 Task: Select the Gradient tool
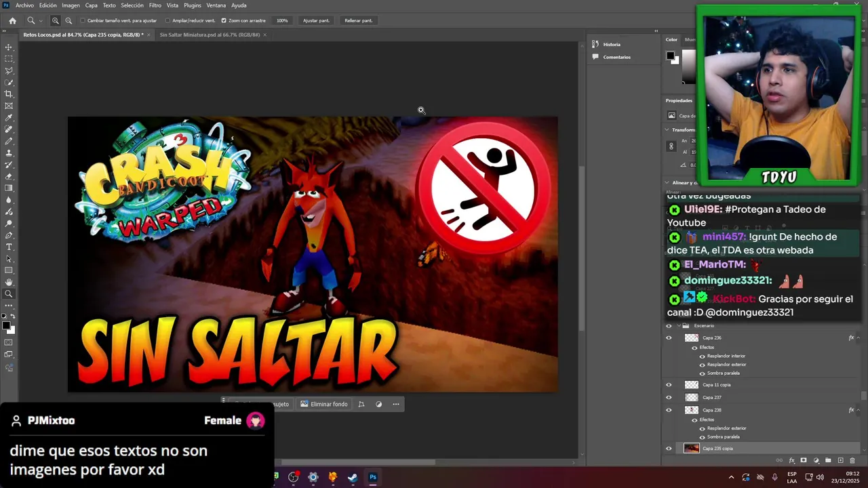[9, 188]
